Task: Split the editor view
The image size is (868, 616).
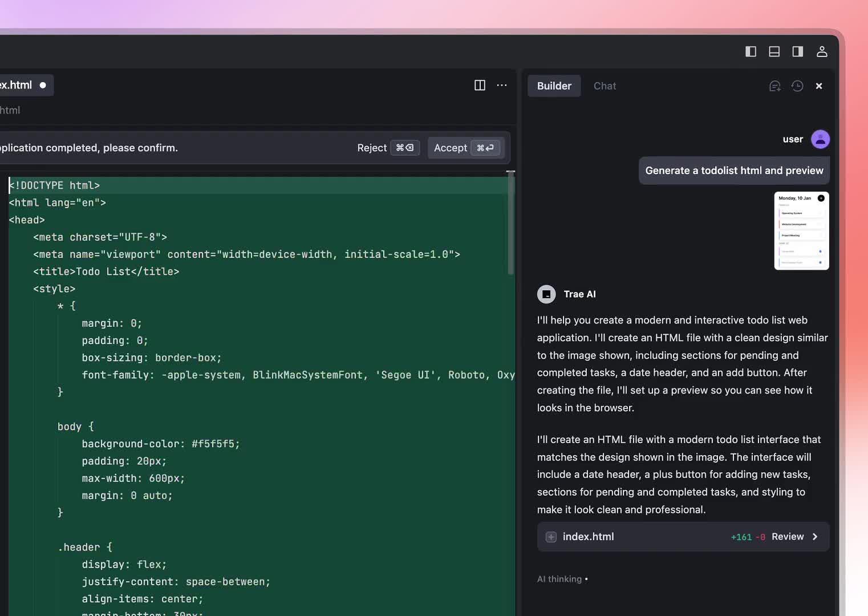Action: coord(480,86)
